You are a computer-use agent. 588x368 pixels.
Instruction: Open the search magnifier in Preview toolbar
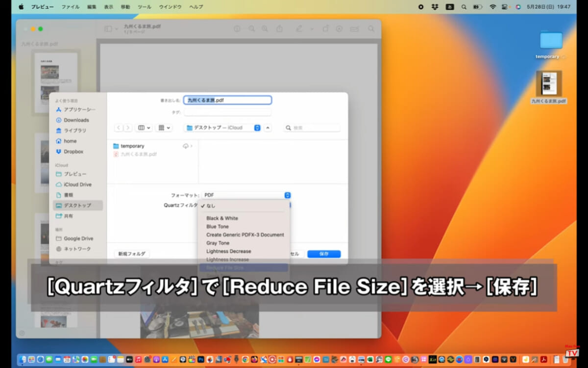371,29
